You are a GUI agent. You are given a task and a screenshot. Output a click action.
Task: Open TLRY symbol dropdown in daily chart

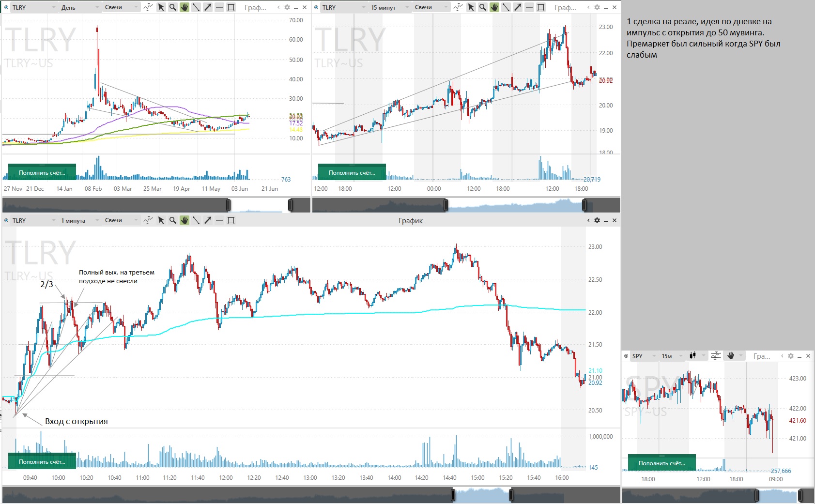click(x=33, y=7)
